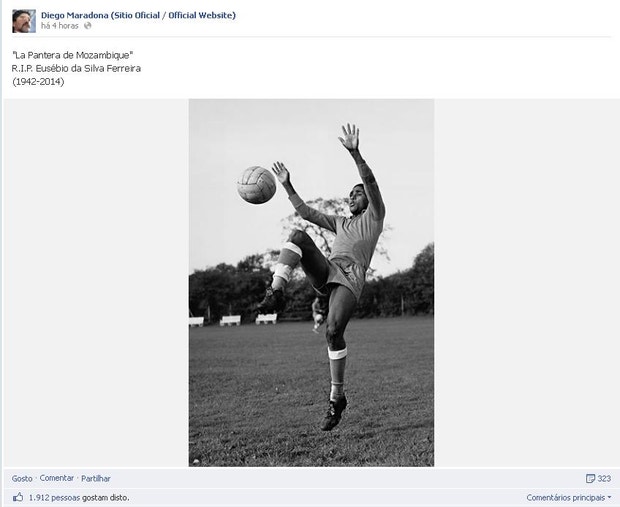
Task: Click the dropdown arrow beside Comentários principais
Action: tap(609, 497)
